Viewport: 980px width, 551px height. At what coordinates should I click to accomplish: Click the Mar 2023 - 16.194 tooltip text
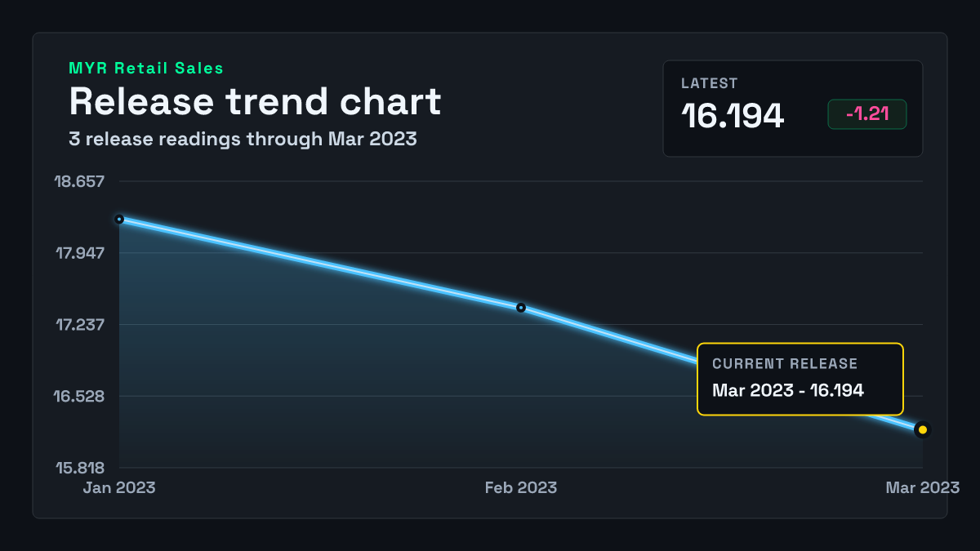[788, 390]
